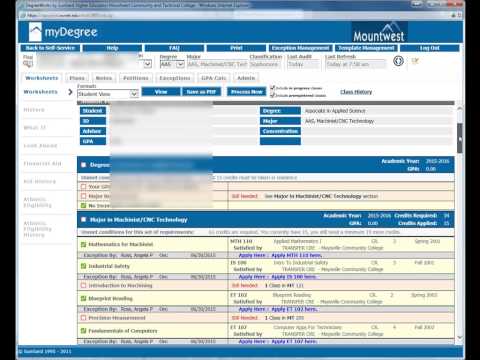This screenshot has height=360, width=480.
Task: Select Financial Aid in the left sidebar
Action: (x=42, y=164)
